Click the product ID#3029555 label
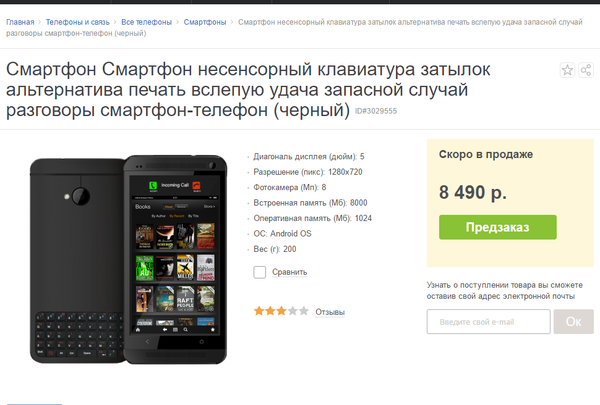This screenshot has height=405, width=600. [x=376, y=111]
